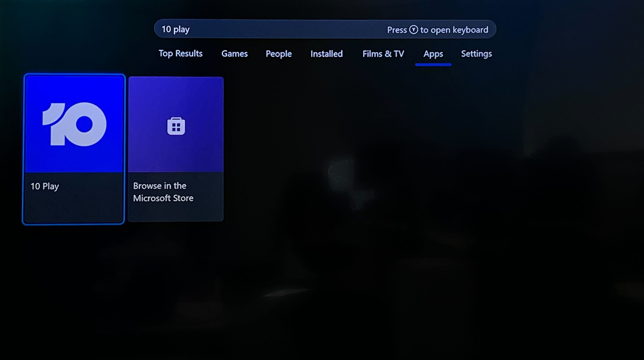644x360 pixels.
Task: Select the Games tab
Action: pos(234,54)
